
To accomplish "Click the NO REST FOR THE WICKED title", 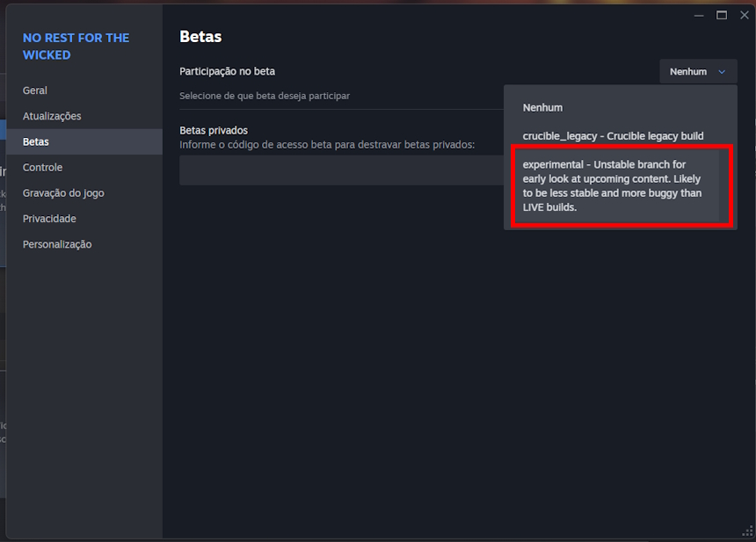I will 76,46.
